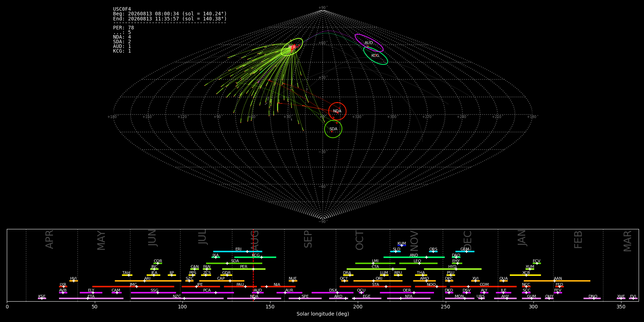Click the KCG radiant ellipse label
The width and height of the screenshot is (644, 322).
click(x=375, y=56)
